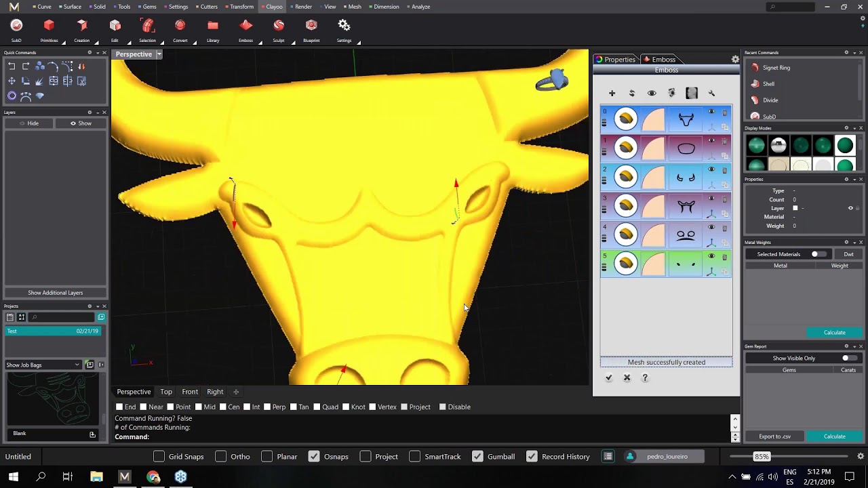Toggle visibility of emboss layer 3

pos(711,199)
